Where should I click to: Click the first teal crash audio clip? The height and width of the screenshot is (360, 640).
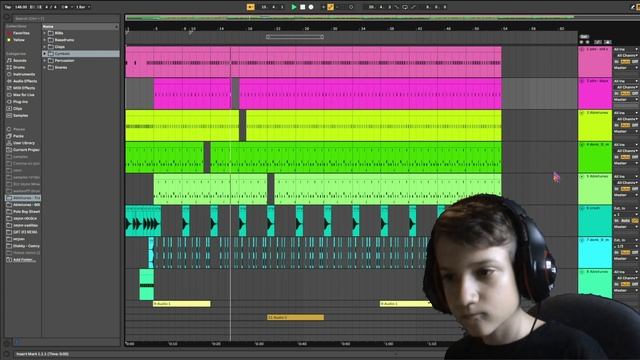click(x=143, y=221)
